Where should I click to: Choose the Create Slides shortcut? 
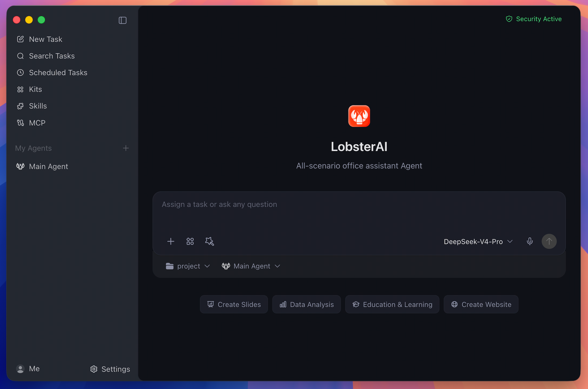pyautogui.click(x=234, y=304)
